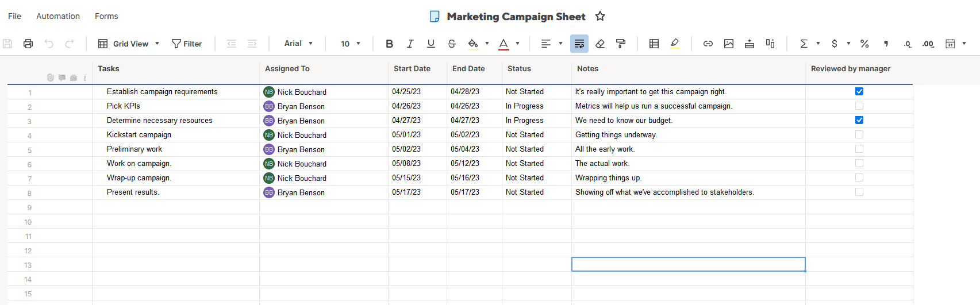The width and height of the screenshot is (980, 305).
Task: Favorite the sheet with the star icon
Action: [600, 16]
